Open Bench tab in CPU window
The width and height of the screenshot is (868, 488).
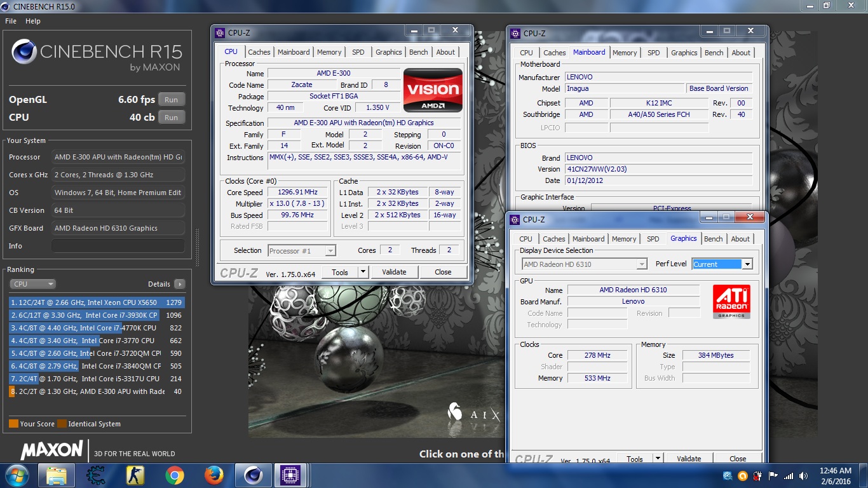coord(418,52)
